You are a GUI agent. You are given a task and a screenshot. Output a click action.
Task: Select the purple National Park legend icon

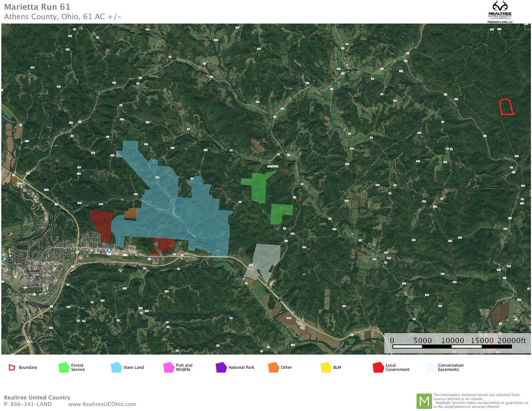pyautogui.click(x=221, y=367)
